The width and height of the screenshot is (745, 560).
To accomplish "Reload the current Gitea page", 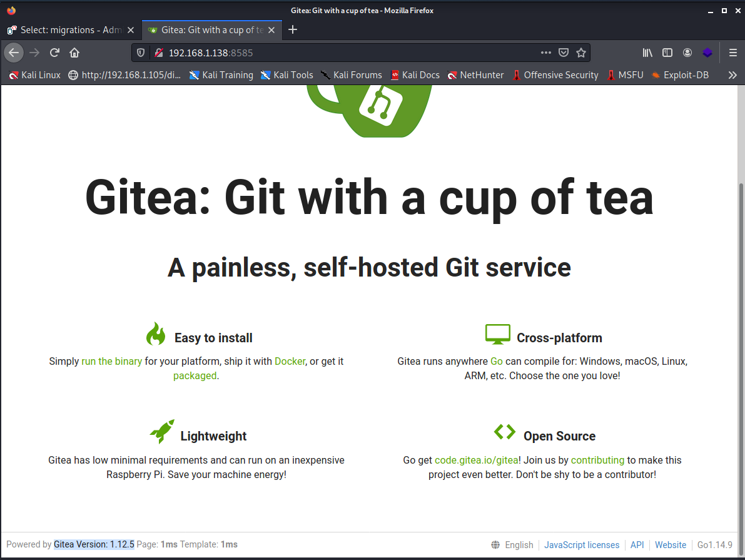I will 54,53.
